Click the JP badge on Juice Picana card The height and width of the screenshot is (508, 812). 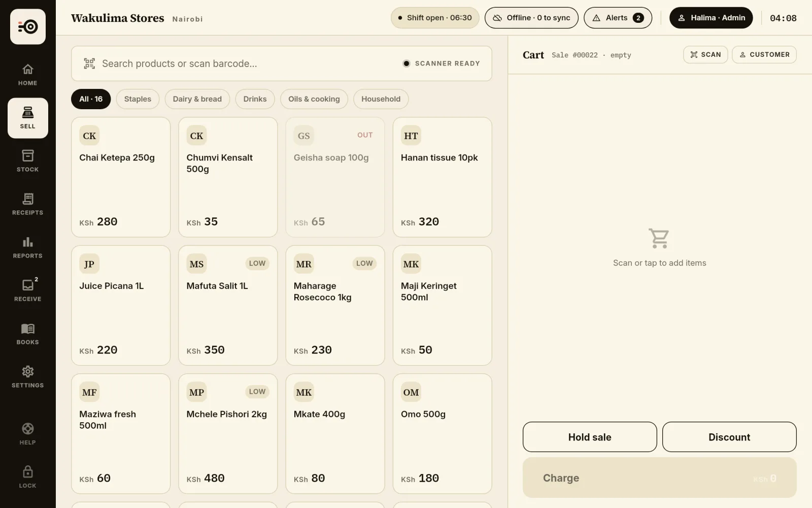click(x=89, y=264)
